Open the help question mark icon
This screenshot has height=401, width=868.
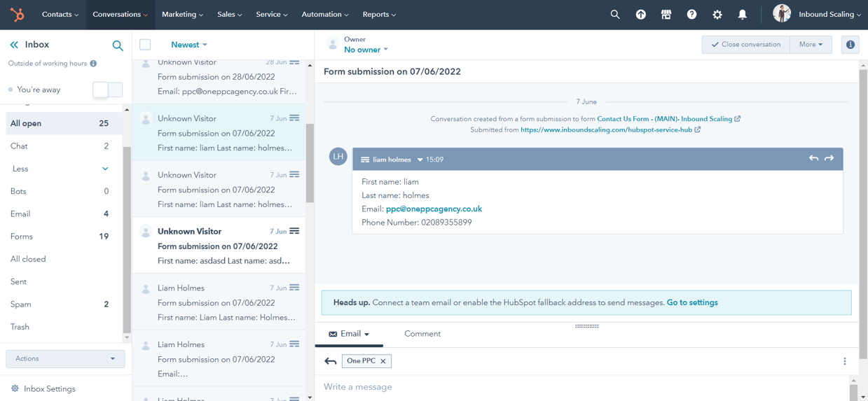691,14
